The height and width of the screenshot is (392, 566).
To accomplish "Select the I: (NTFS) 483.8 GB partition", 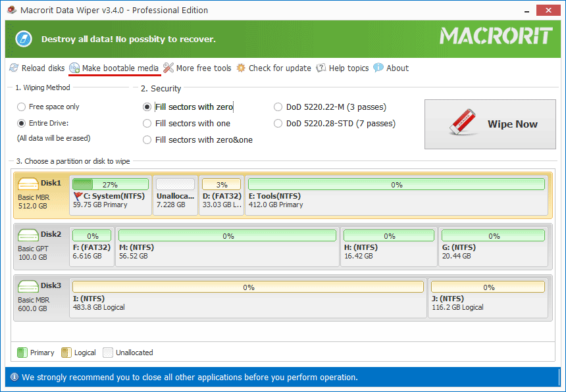I will coord(248,298).
